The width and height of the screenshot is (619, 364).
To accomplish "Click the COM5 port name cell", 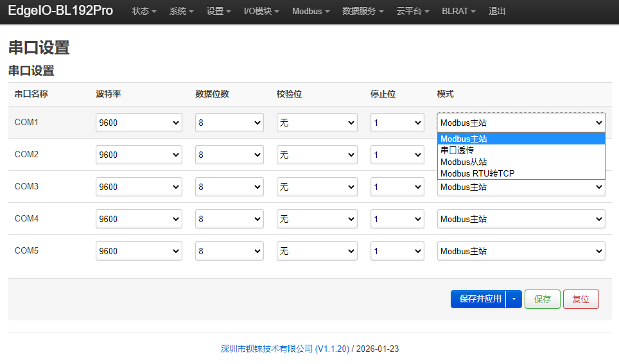I will tap(26, 251).
